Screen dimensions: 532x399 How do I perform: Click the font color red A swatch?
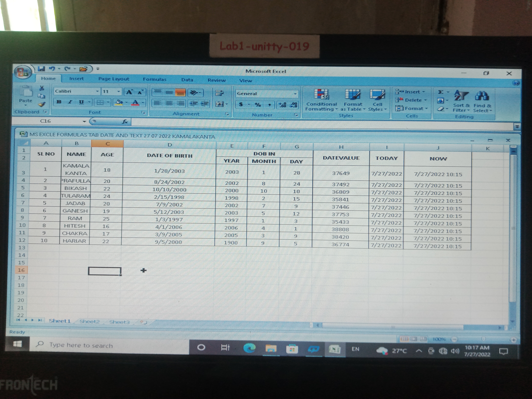click(x=135, y=103)
